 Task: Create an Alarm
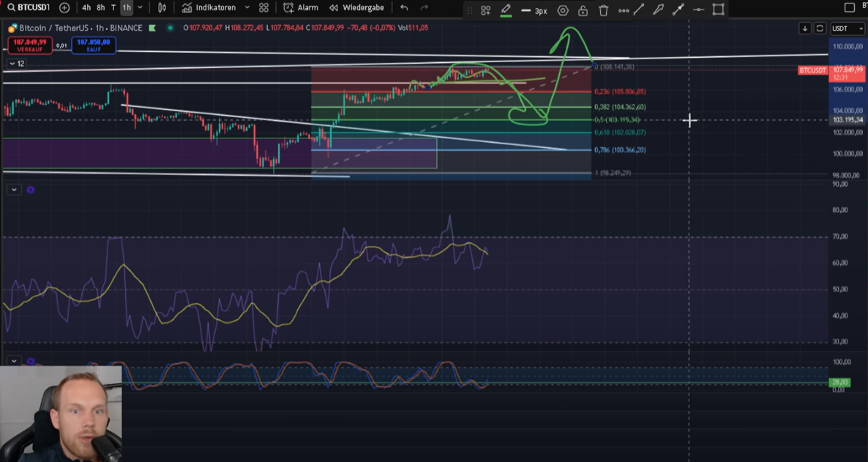coord(301,8)
